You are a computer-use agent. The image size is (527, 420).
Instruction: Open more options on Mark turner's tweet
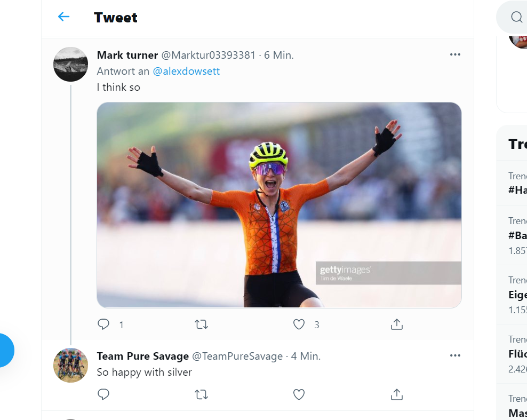click(x=455, y=54)
